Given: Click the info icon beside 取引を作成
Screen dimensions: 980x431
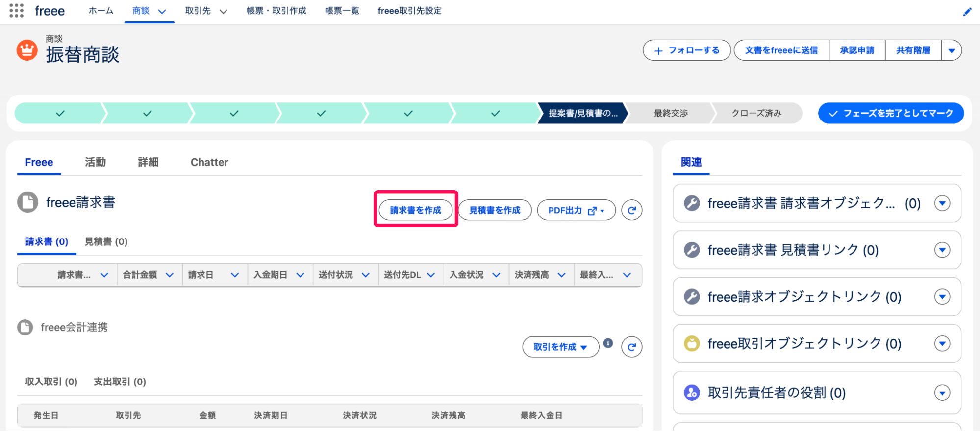Looking at the screenshot, I should click(608, 343).
